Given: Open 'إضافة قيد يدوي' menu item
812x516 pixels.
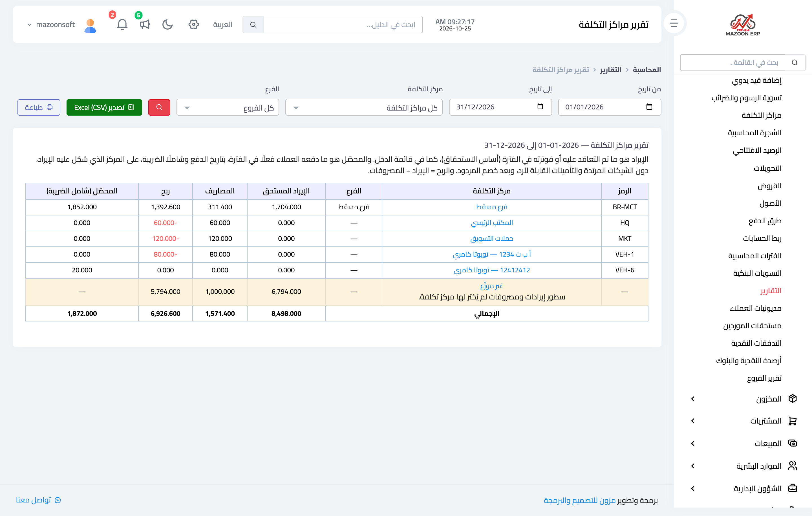Looking at the screenshot, I should 756,80.
